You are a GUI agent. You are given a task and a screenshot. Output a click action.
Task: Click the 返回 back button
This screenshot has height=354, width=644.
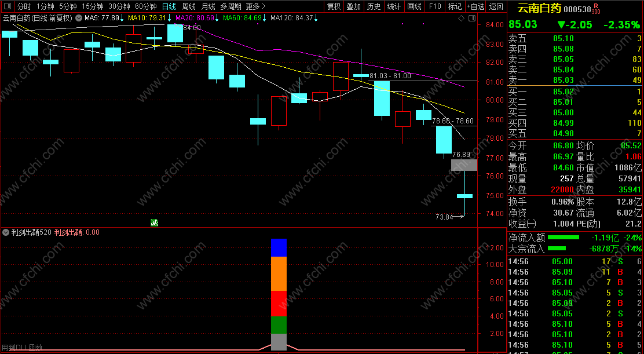[496, 6]
